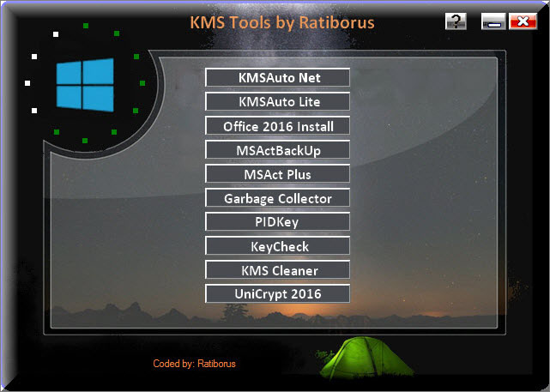The image size is (550, 392).
Task: Open the MSActBackUp utility
Action: [x=277, y=150]
